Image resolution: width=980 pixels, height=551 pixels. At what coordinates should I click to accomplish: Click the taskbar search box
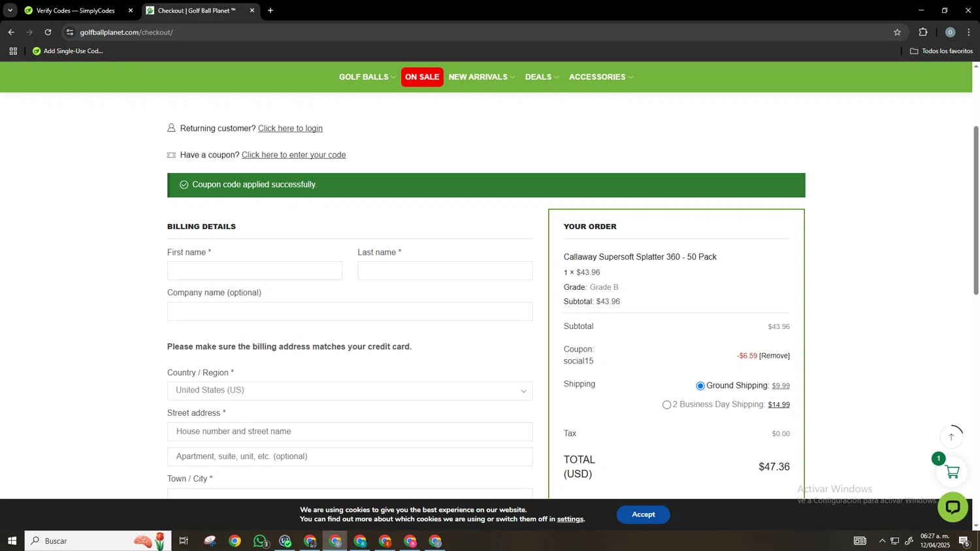(98, 541)
